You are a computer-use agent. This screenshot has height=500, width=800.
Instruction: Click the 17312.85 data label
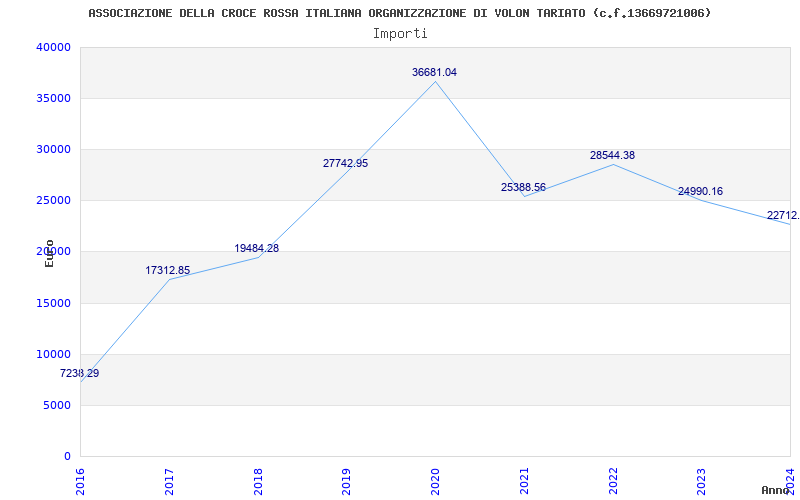pyautogui.click(x=167, y=270)
